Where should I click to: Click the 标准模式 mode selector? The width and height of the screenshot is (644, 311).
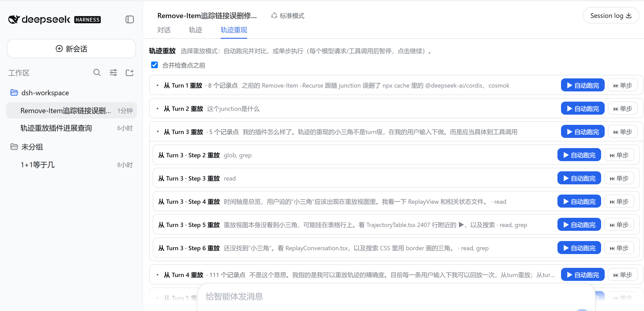pyautogui.click(x=288, y=16)
